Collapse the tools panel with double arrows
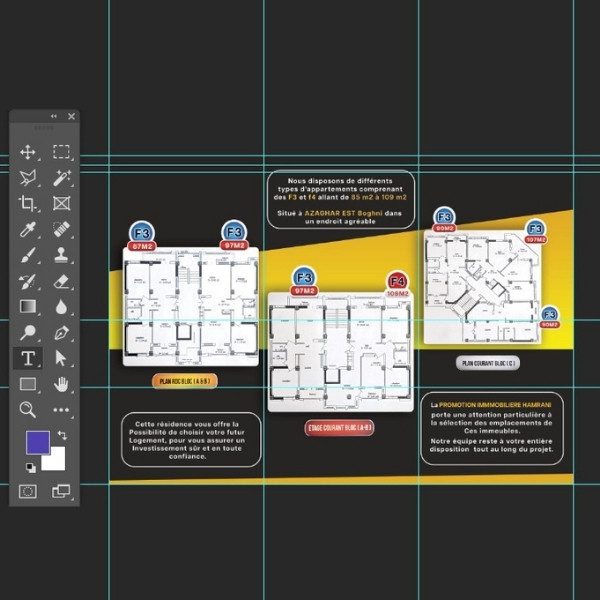Image resolution: width=600 pixels, height=600 pixels. coord(54,116)
